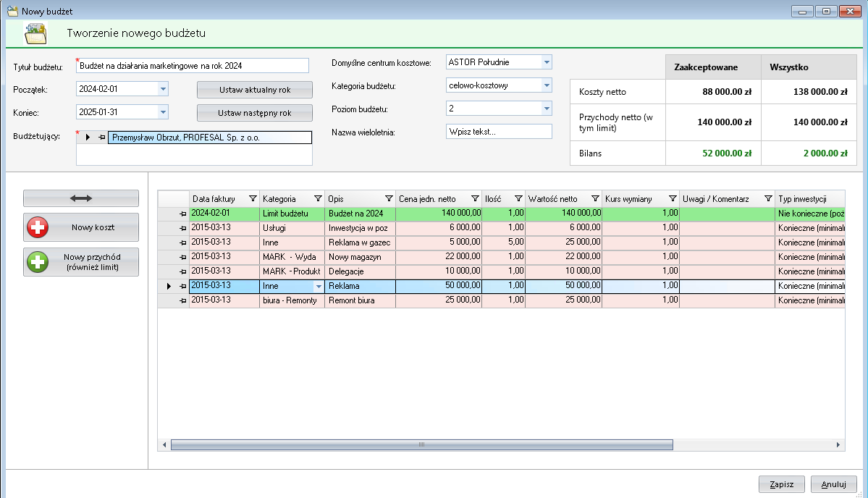Click pin icon of Reklama w gazec row
The height and width of the screenshot is (498, 868).
[x=182, y=242]
